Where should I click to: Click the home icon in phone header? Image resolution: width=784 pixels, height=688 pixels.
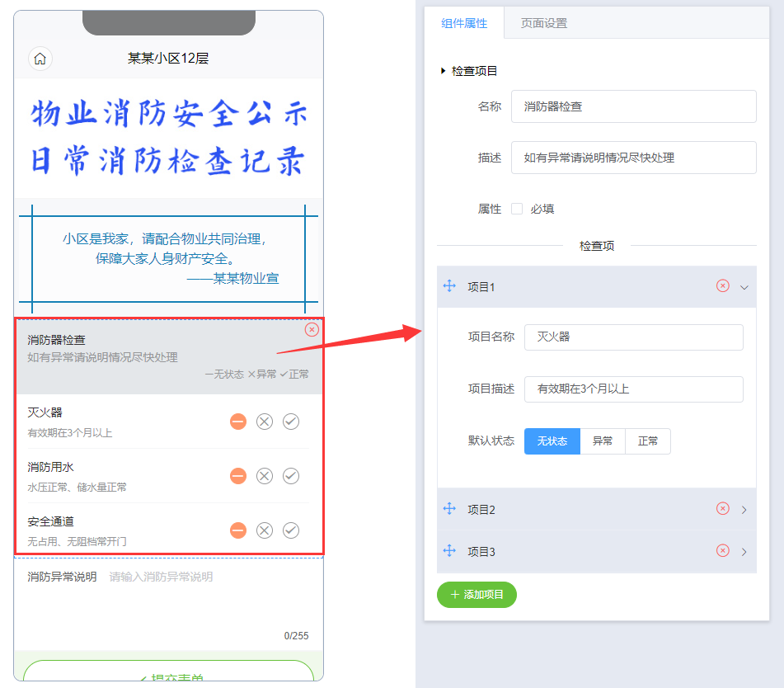40,59
